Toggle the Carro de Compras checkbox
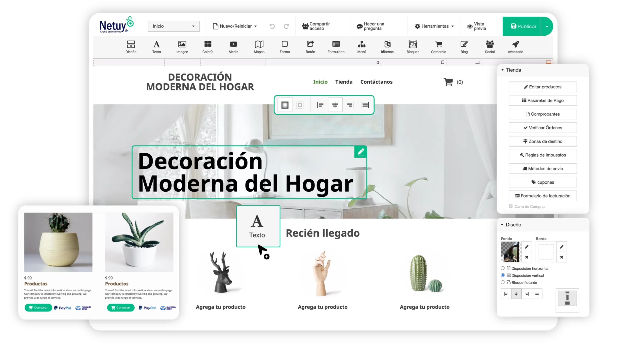The height and width of the screenshot is (345, 644). point(510,206)
